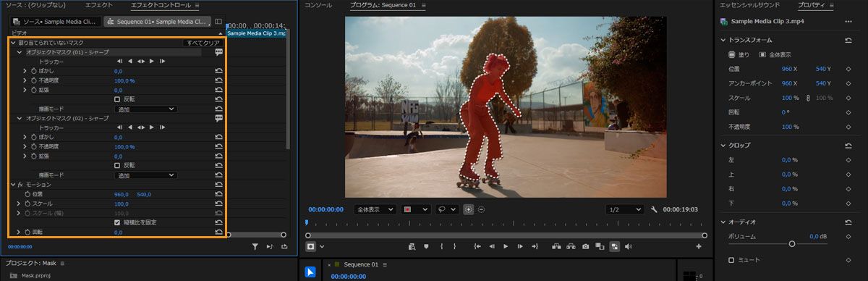The width and height of the screenshot is (868, 281).
Task: Click the filter funnel icon in Effect Controls
Action: pos(255,246)
